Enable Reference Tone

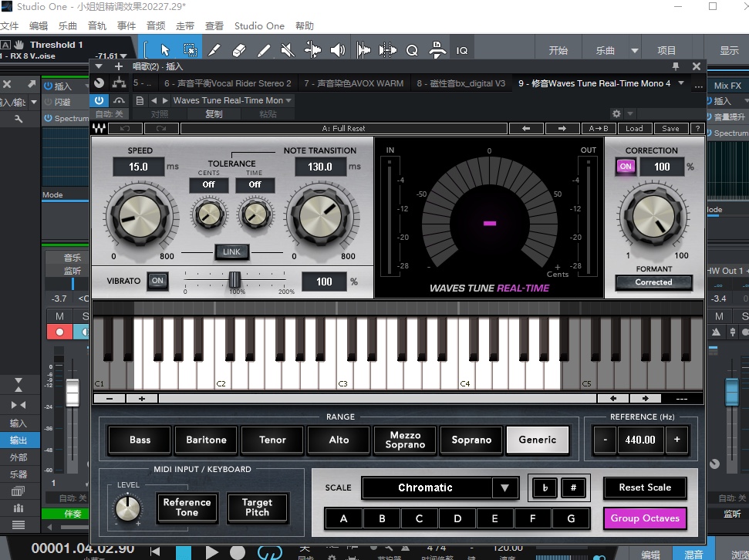(x=187, y=508)
